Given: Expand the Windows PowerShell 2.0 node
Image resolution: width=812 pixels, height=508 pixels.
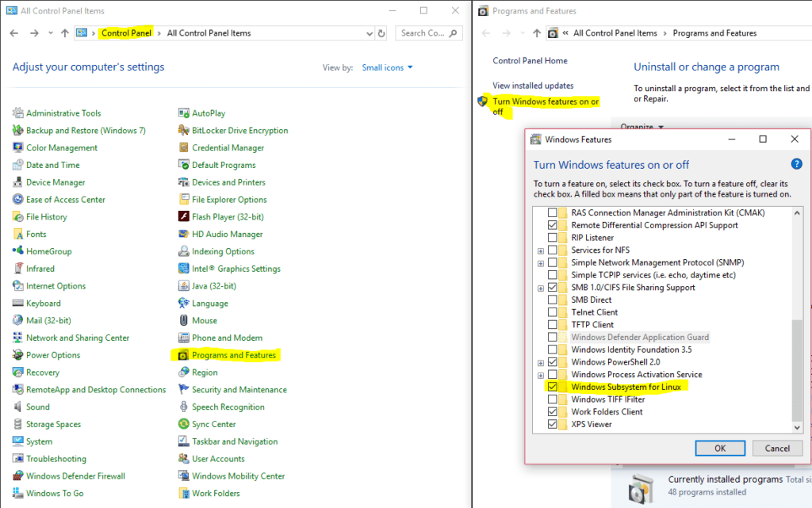Looking at the screenshot, I should tap(541, 363).
